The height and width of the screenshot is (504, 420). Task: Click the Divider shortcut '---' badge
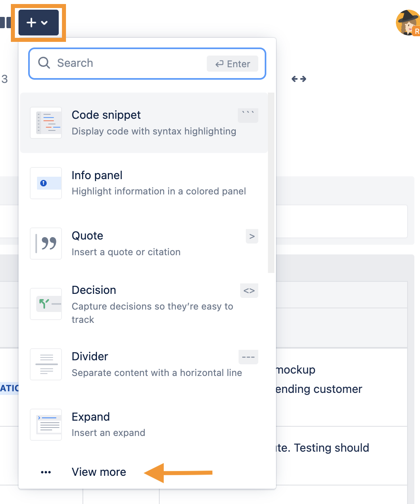(x=248, y=357)
